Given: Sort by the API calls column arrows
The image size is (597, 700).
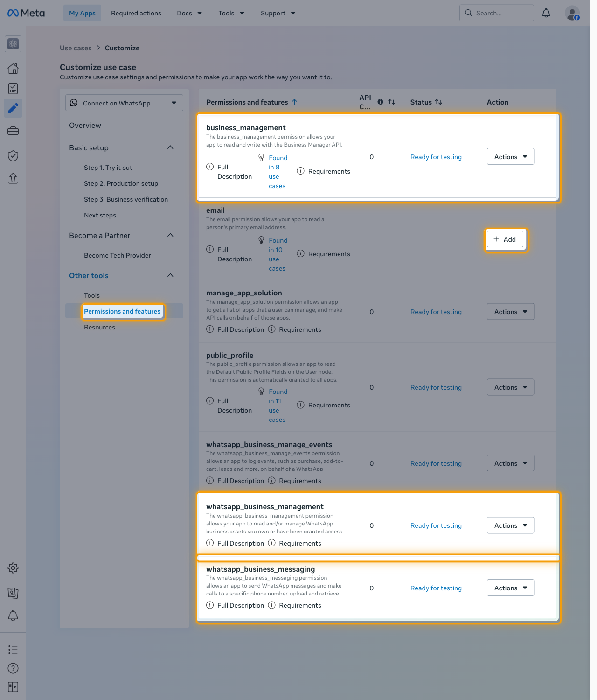Looking at the screenshot, I should coord(392,102).
